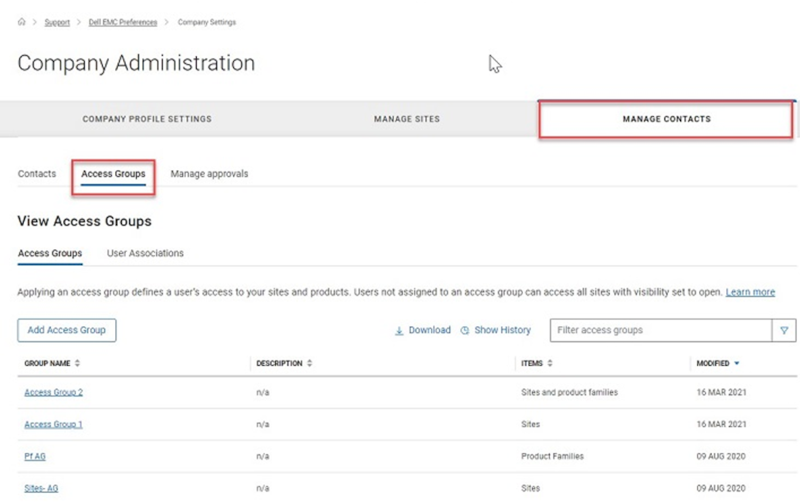Sort by Items column arrows
Viewport: 800px width, 504px height.
551,363
